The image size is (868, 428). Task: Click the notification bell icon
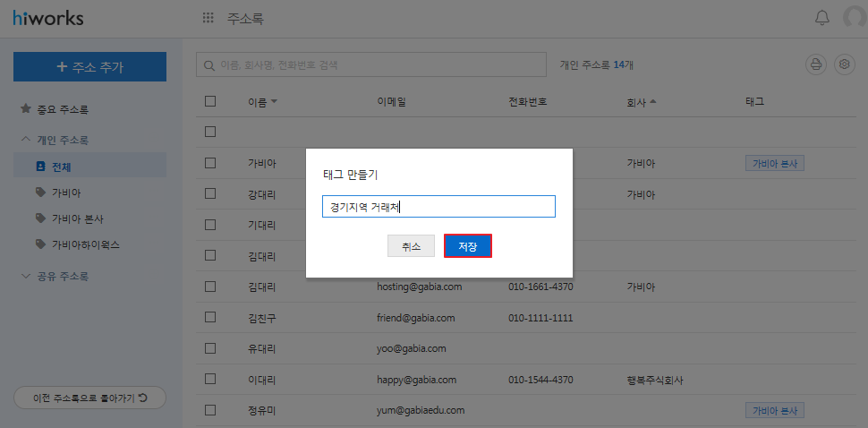tap(821, 18)
